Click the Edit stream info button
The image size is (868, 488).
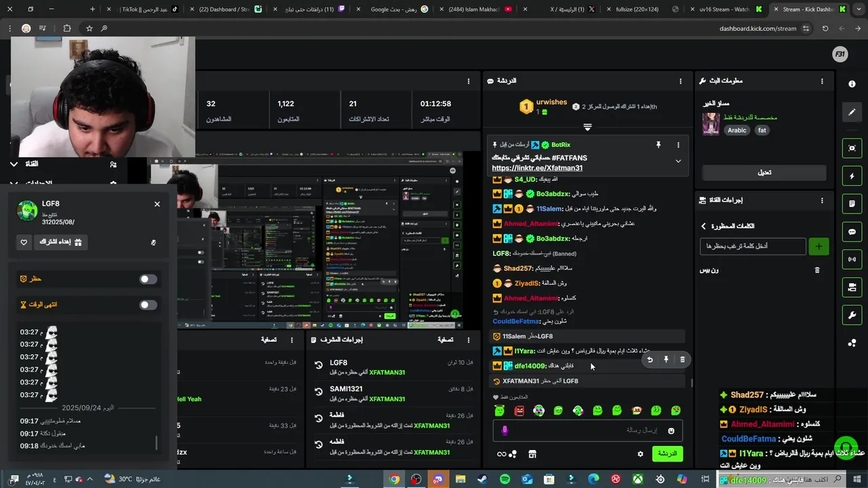point(764,173)
